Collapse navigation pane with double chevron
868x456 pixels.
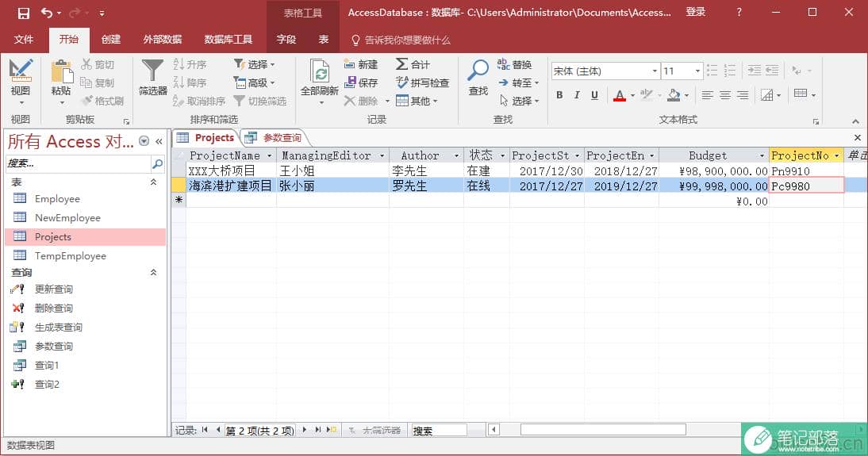coord(159,142)
